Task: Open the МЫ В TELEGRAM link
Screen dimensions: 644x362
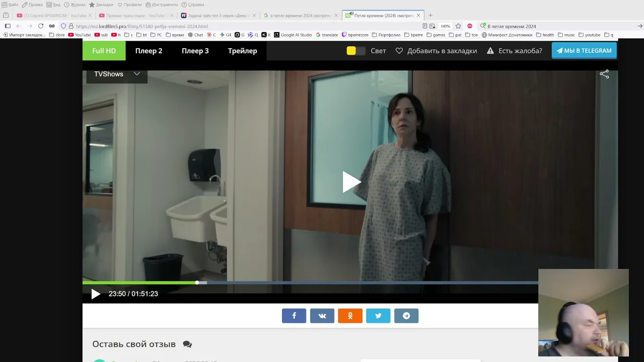Action: (584, 51)
